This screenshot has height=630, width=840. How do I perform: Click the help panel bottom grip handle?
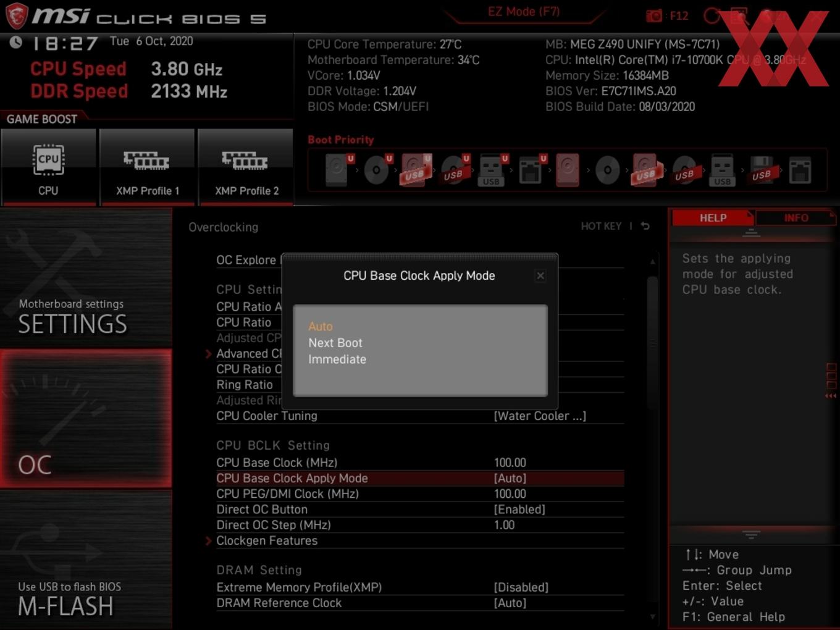coord(751,534)
